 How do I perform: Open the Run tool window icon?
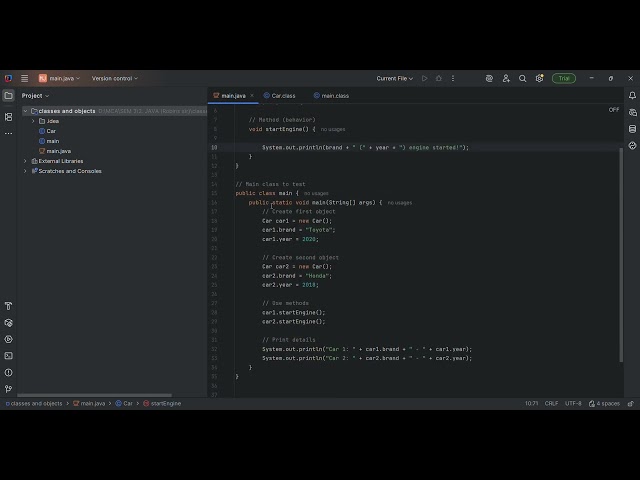[x=8, y=340]
